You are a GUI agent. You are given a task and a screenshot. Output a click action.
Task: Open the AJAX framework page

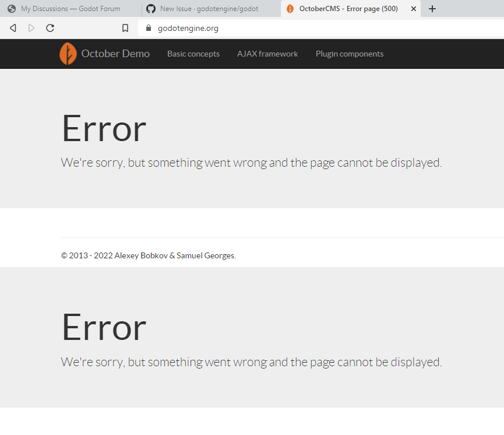(x=267, y=54)
